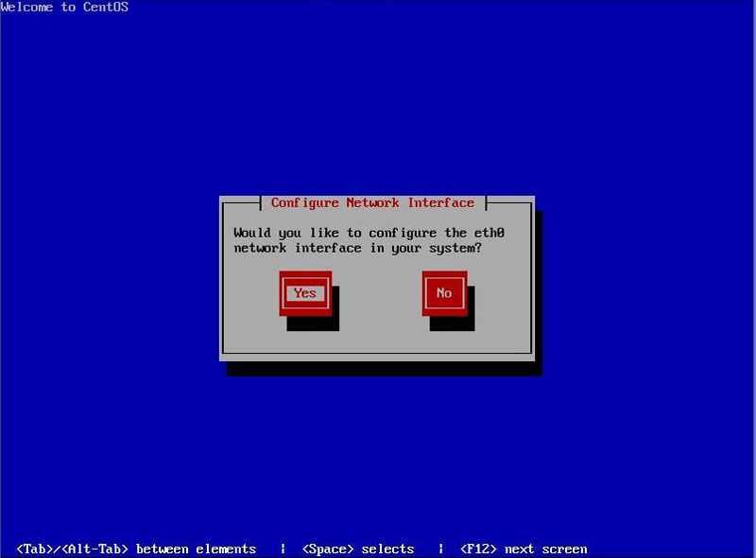Image resolution: width=756 pixels, height=558 pixels.
Task: Click the 'Would you like to configure the eth0' question text
Action: click(x=369, y=234)
